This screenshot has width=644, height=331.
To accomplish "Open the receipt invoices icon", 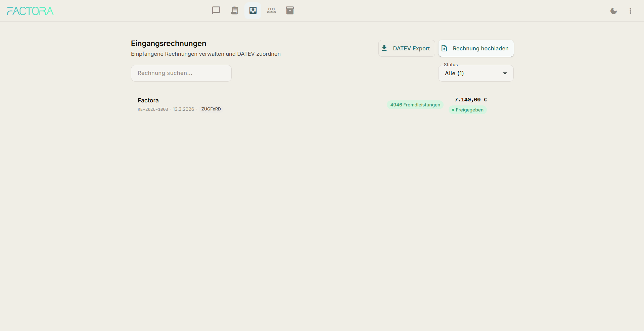I will click(234, 10).
